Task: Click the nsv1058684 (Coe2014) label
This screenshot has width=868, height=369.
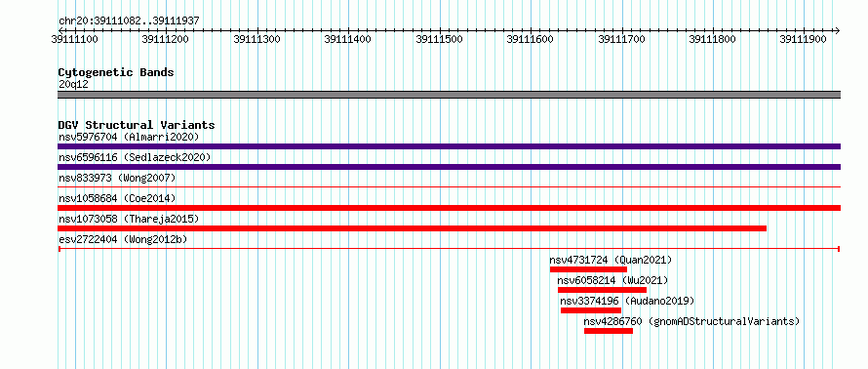Action: click(x=117, y=198)
